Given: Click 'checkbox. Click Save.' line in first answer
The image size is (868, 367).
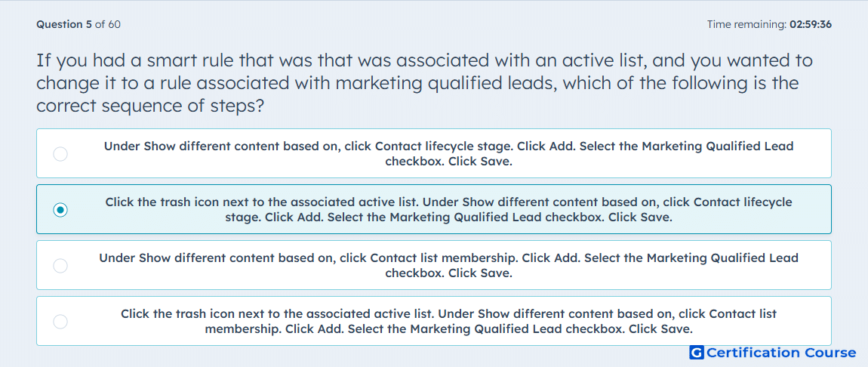Looking at the screenshot, I should tap(449, 162).
